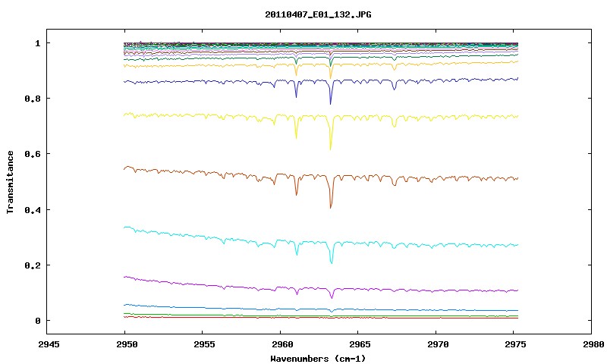Click the x-axis tick label 2970
607x364 pixels.
(439, 344)
